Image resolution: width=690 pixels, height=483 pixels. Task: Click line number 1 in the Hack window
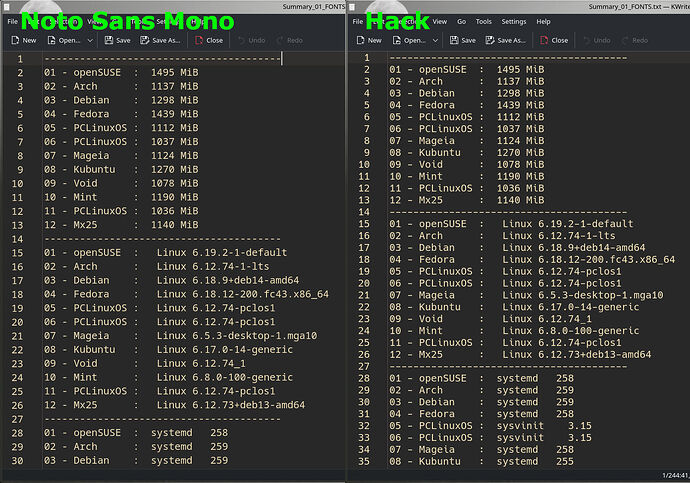(x=367, y=58)
